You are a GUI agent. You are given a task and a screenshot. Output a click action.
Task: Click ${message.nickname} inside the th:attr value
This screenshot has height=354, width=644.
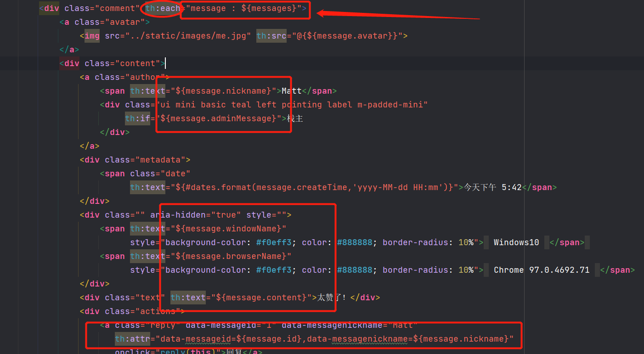461,339
